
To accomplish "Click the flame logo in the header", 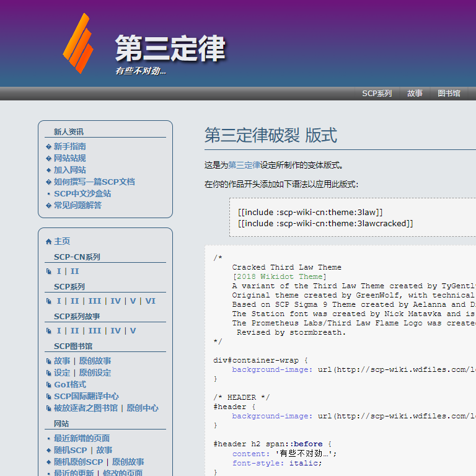I will (78, 44).
